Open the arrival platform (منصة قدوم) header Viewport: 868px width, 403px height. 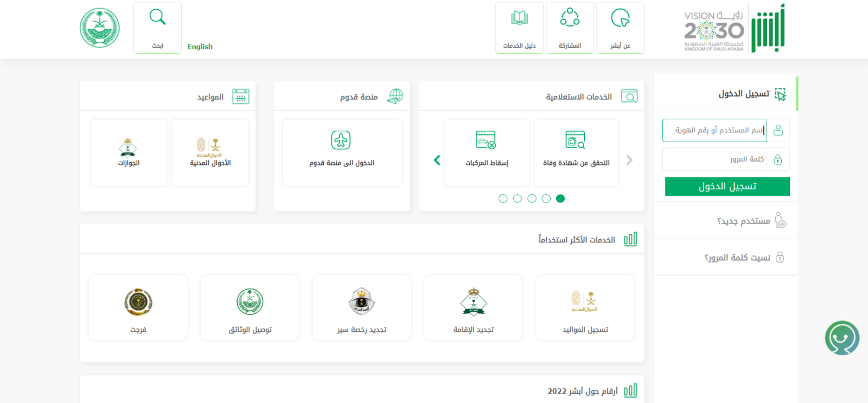pyautogui.click(x=359, y=97)
